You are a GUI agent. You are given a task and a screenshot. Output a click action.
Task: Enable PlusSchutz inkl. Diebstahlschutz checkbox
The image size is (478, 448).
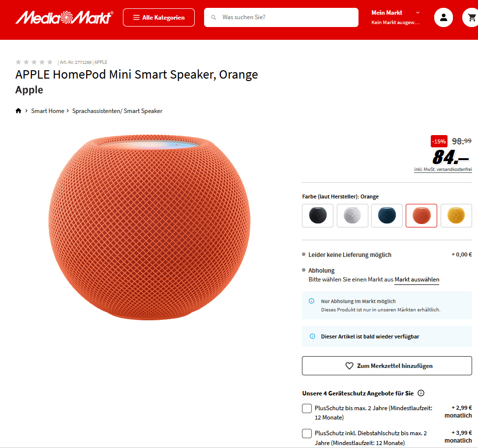307,433
